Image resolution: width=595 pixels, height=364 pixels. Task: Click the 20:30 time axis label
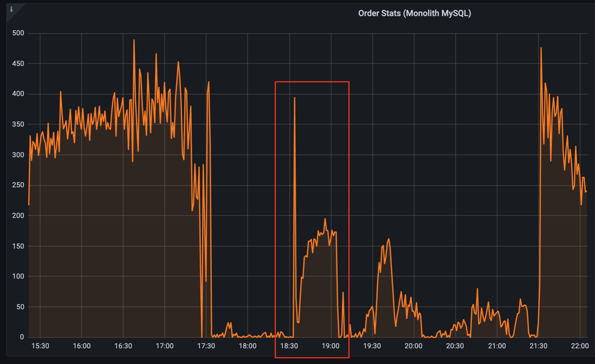pos(455,346)
